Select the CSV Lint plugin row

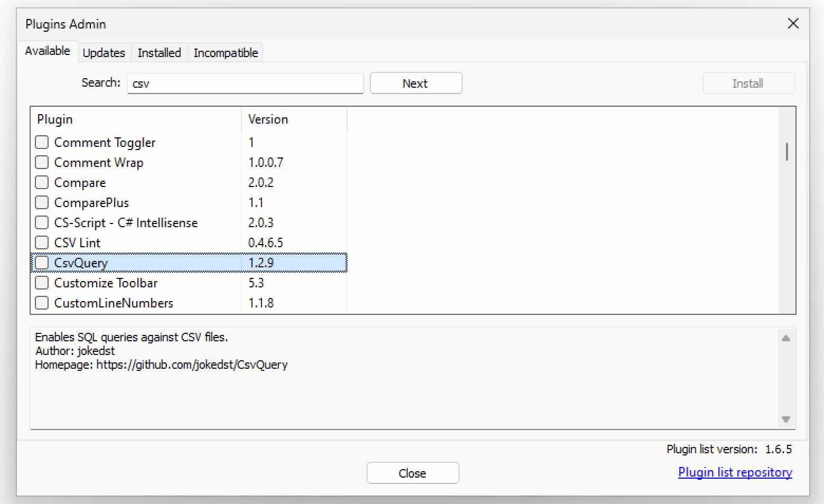[x=132, y=242]
